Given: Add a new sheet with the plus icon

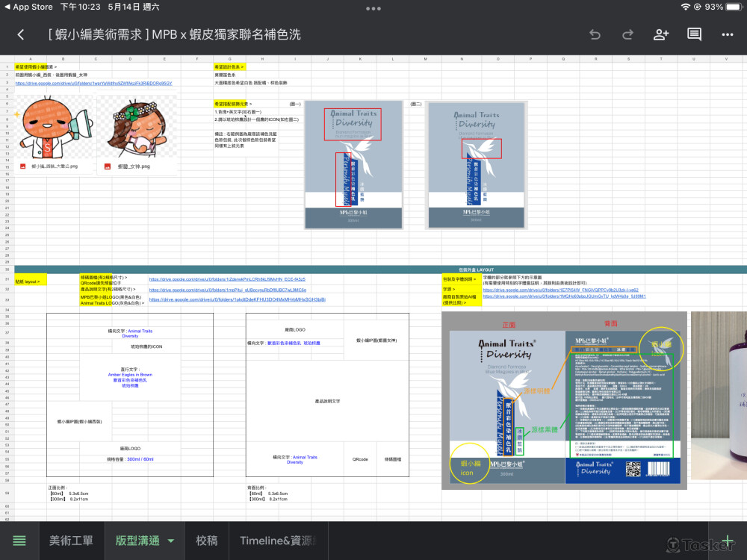Looking at the screenshot, I should (728, 541).
